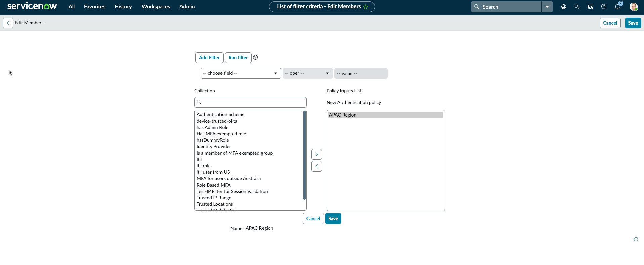Screen dimensions: 644x265
Task: Open the chat conversations icon
Action: (x=577, y=7)
